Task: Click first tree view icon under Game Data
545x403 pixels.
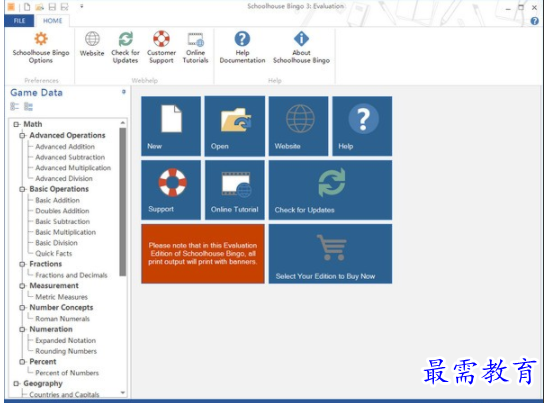Action: pos(15,106)
